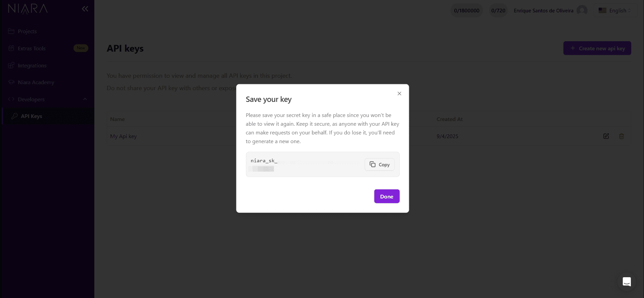Collapse the Developers section chevron
This screenshot has width=644, height=298.
tap(85, 99)
